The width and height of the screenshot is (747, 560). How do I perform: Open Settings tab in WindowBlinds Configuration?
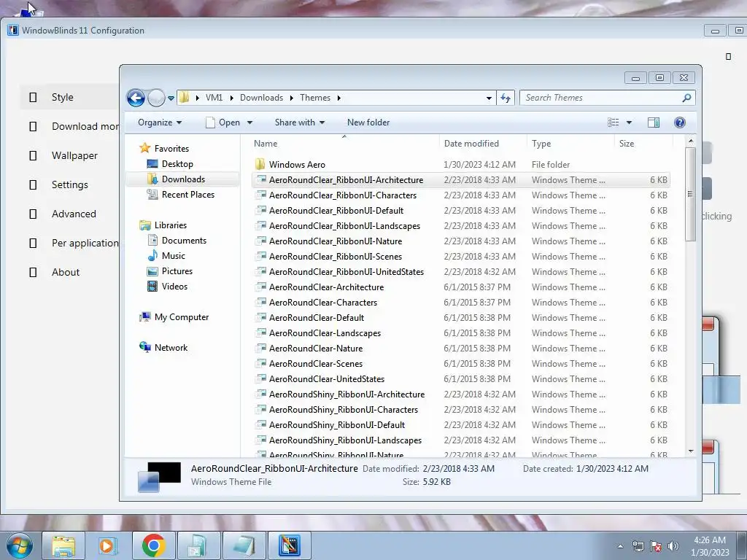pos(69,184)
